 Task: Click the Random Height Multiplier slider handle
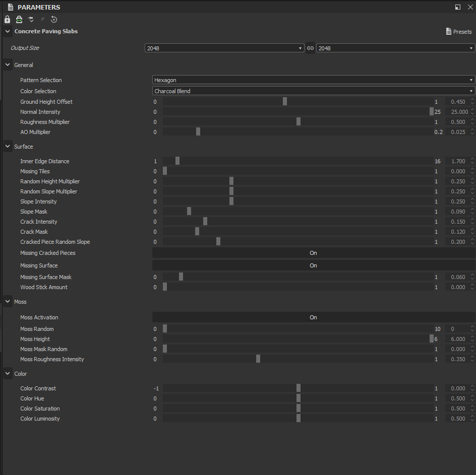(x=231, y=181)
